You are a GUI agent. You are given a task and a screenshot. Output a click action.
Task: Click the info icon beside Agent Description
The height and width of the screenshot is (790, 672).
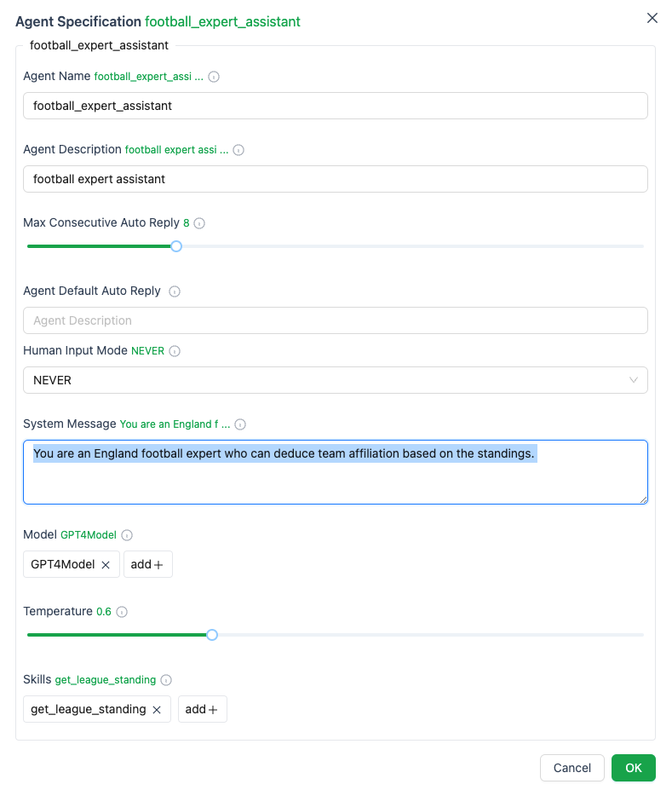click(x=238, y=150)
